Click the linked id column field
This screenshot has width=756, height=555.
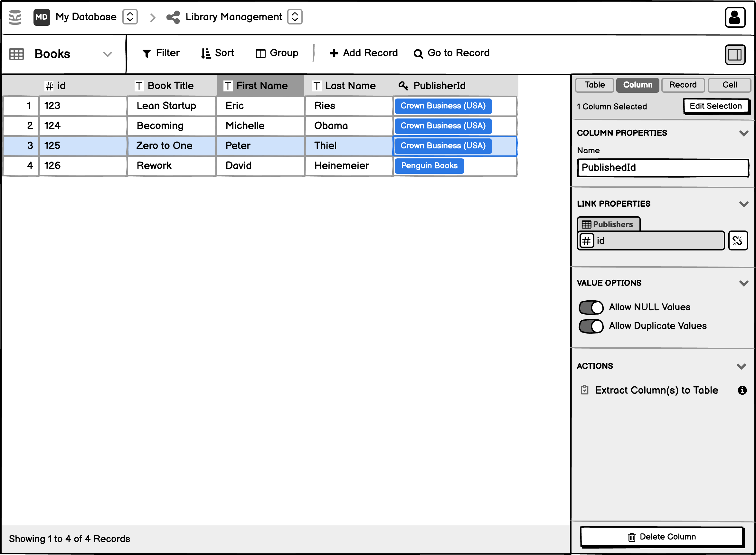pos(651,240)
